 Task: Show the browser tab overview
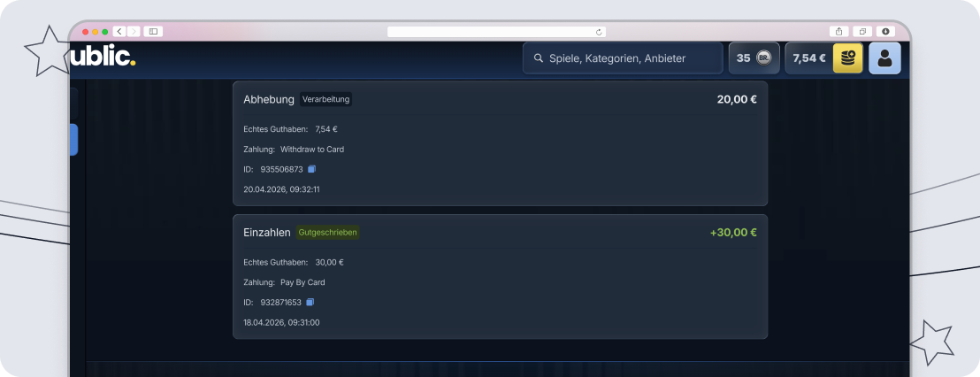(x=862, y=31)
